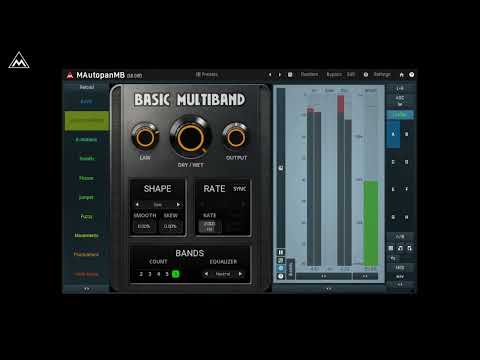This screenshot has width=480, height=360.
Task: Click the Home icon in the top bar
Action: 401,75
